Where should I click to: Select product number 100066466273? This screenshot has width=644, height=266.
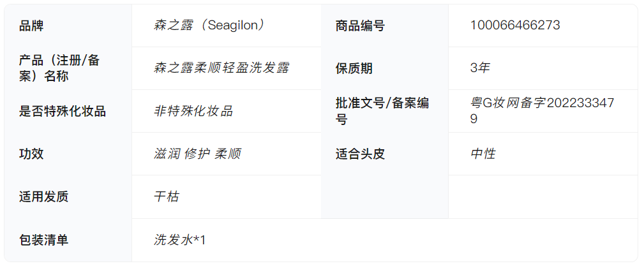pos(515,26)
